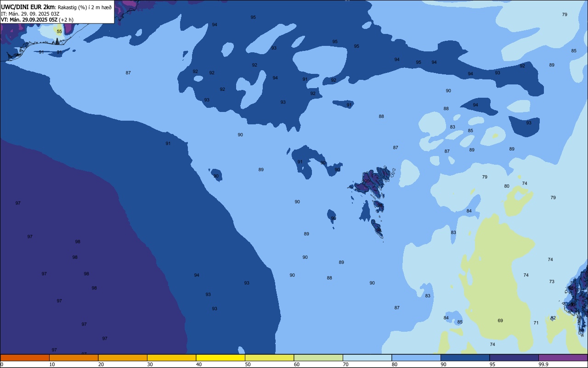
Task: Click the legend tick label '95'
Action: pos(492,364)
